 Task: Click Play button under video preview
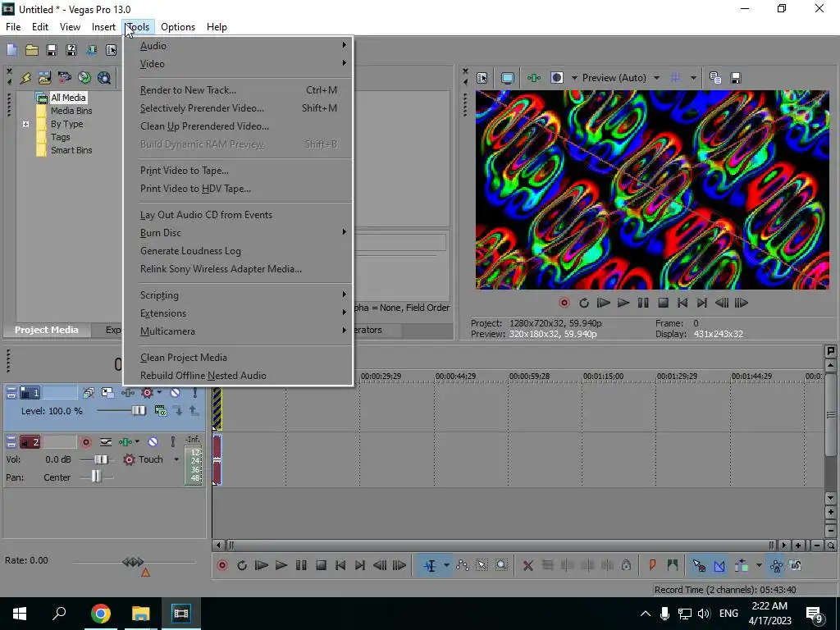click(x=623, y=304)
